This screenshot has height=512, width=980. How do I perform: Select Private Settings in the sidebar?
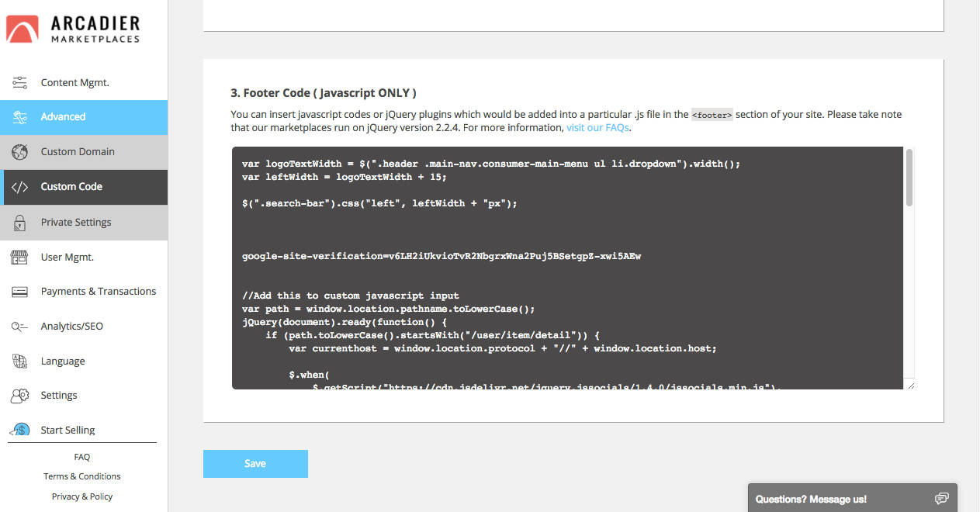[x=76, y=223]
